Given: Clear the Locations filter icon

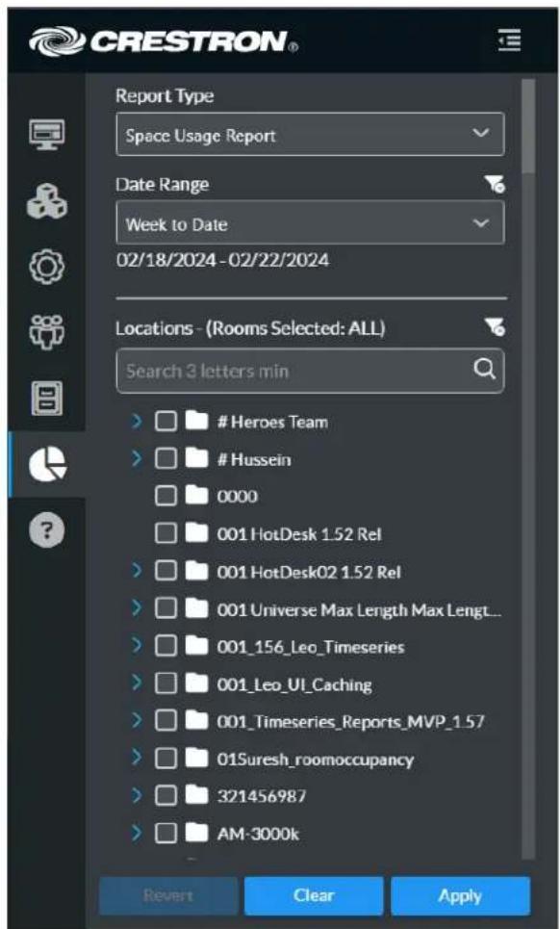Looking at the screenshot, I should (x=495, y=326).
